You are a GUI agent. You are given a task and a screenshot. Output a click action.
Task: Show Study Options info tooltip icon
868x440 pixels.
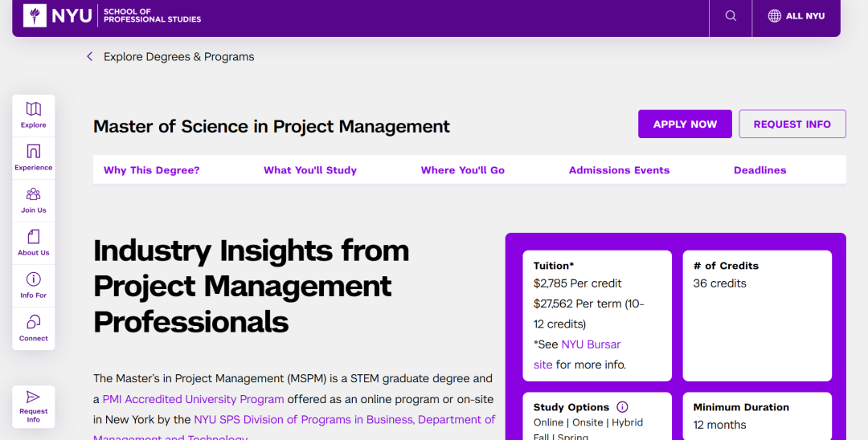click(622, 407)
